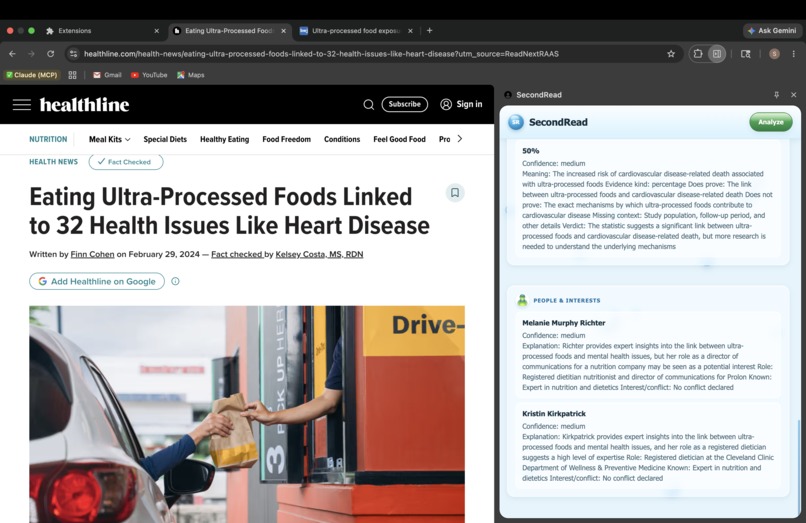
Task: Open Special Diets nav item
Action: click(165, 139)
